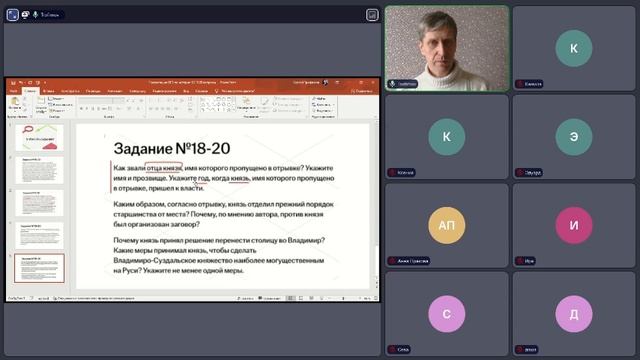The image size is (640, 360).
Task: Select the Главная ribbon tab
Action: pos(31,91)
